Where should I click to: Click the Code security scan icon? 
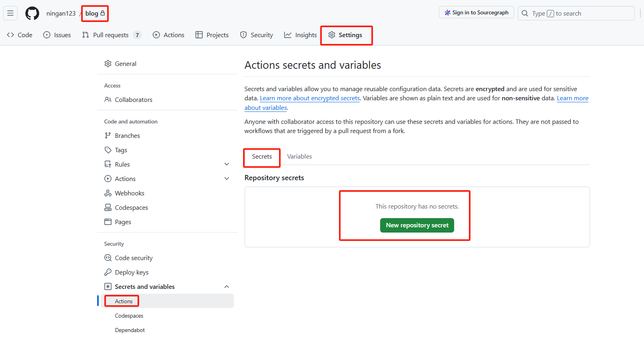(108, 258)
